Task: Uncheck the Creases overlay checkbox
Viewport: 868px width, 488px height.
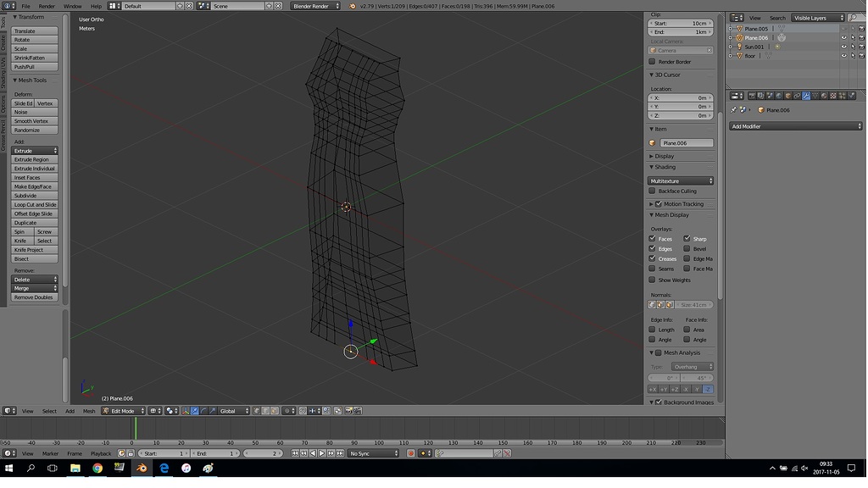Action: pyautogui.click(x=652, y=258)
